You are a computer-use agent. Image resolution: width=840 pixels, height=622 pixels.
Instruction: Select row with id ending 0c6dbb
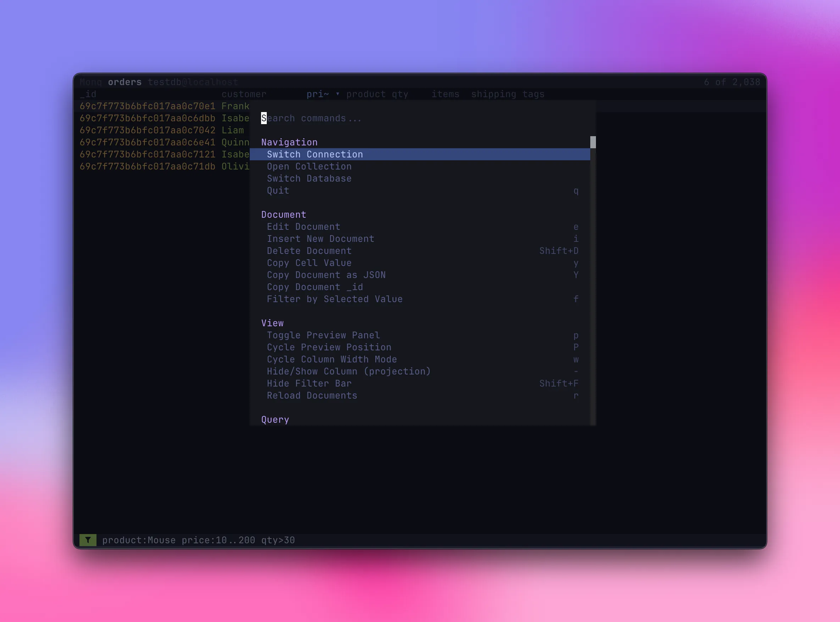coord(147,118)
